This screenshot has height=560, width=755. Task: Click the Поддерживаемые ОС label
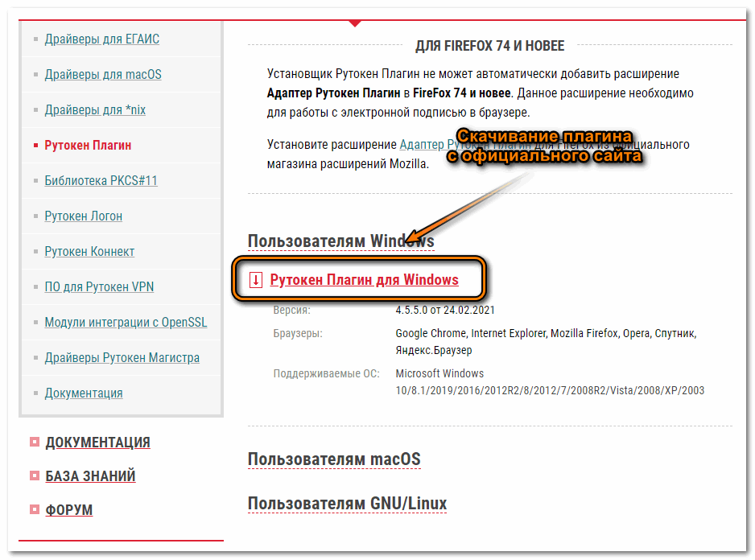(x=327, y=373)
